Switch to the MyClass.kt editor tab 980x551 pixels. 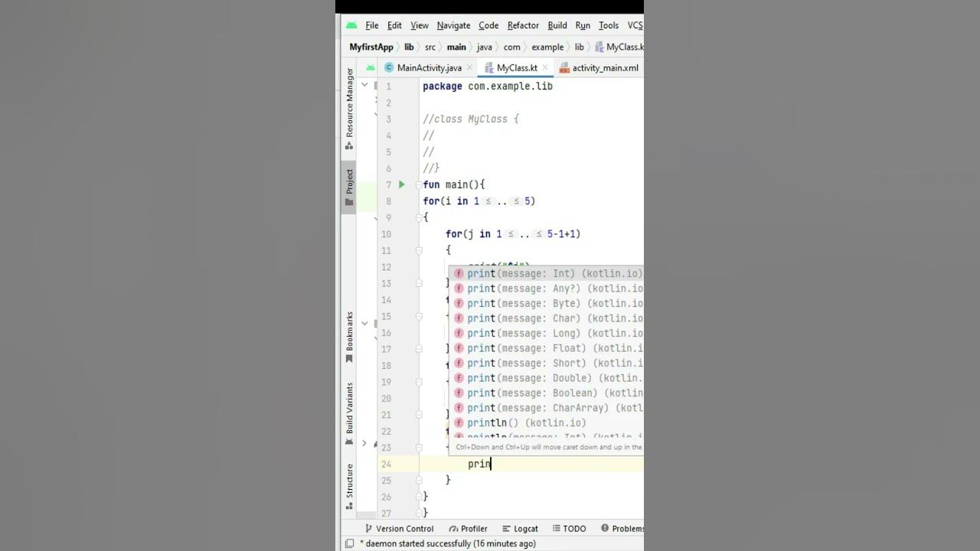click(x=517, y=67)
